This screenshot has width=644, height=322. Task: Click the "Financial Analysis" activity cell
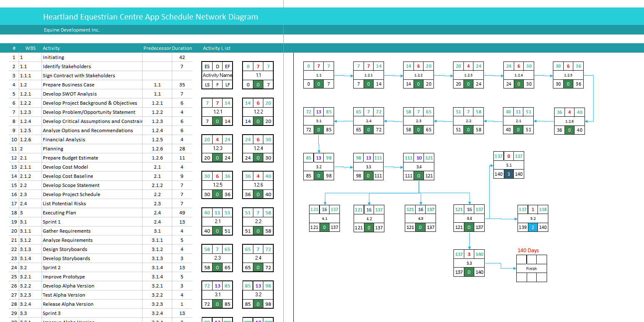(64, 140)
